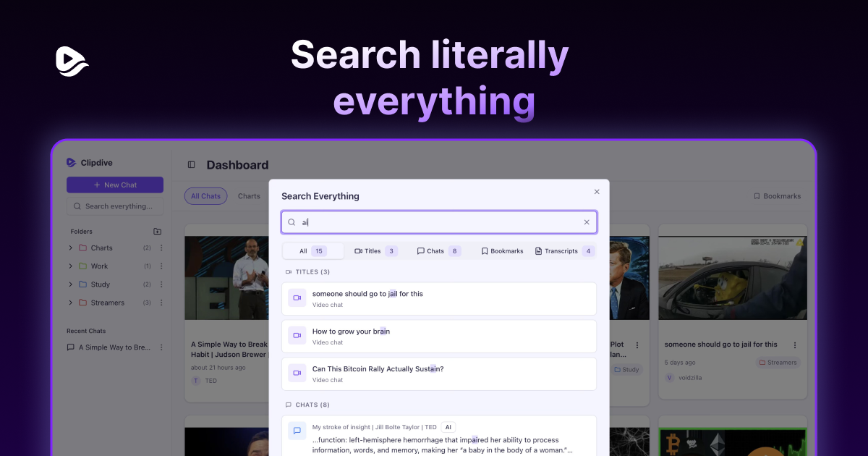Open the Bookmarks link in dashboard header

coord(777,196)
